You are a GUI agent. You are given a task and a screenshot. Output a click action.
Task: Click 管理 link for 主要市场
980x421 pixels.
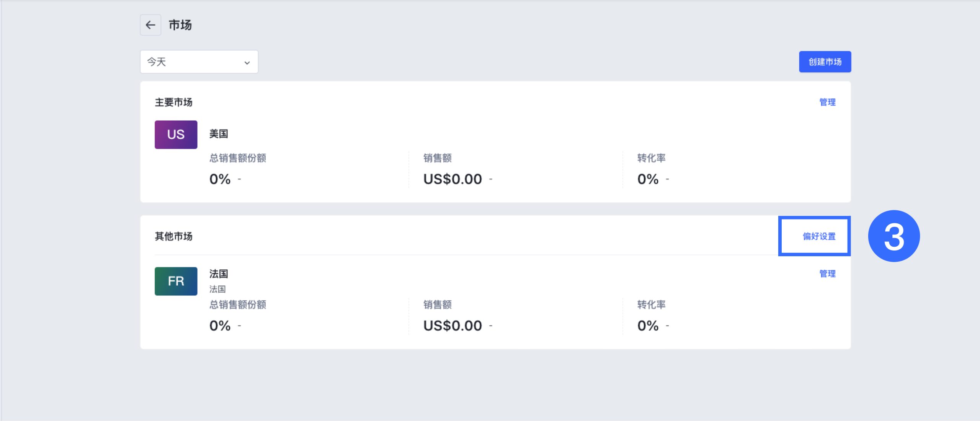click(x=827, y=102)
